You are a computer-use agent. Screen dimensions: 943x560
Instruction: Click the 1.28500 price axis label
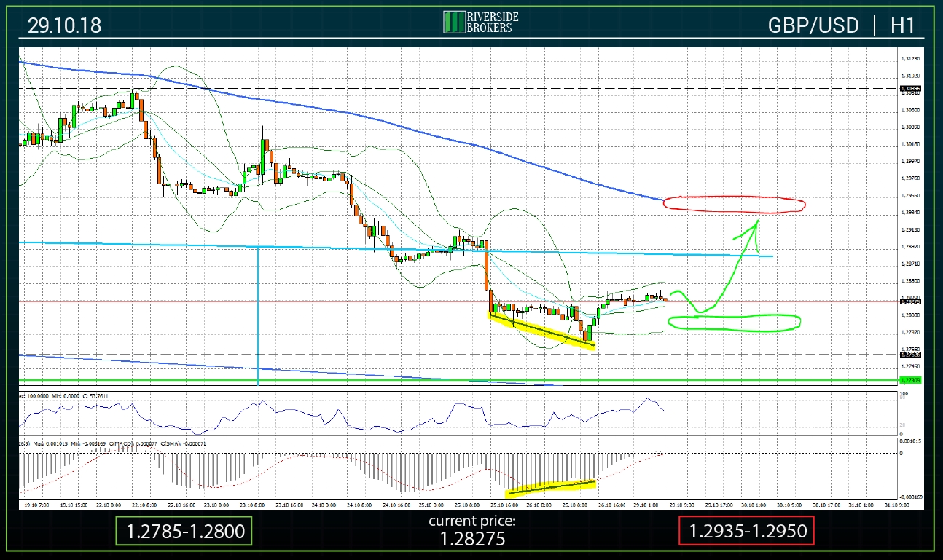[911, 280]
